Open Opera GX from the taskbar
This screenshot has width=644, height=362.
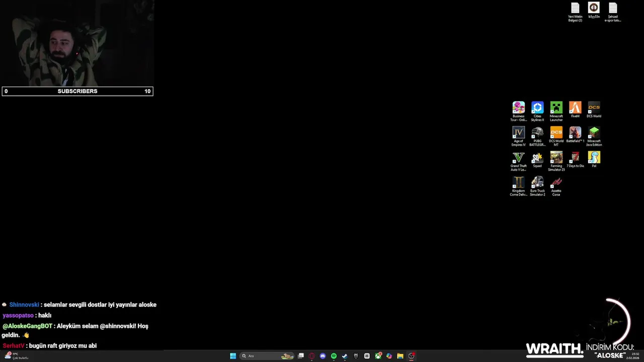[x=312, y=356]
